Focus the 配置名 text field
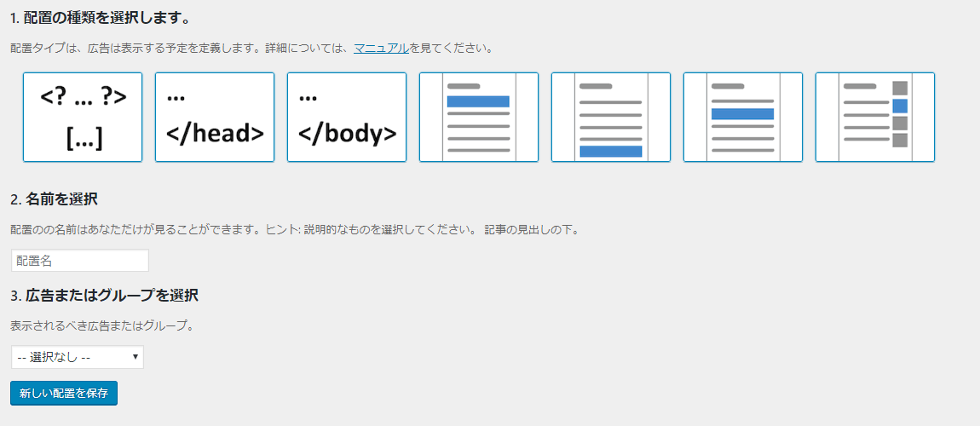 (80, 261)
